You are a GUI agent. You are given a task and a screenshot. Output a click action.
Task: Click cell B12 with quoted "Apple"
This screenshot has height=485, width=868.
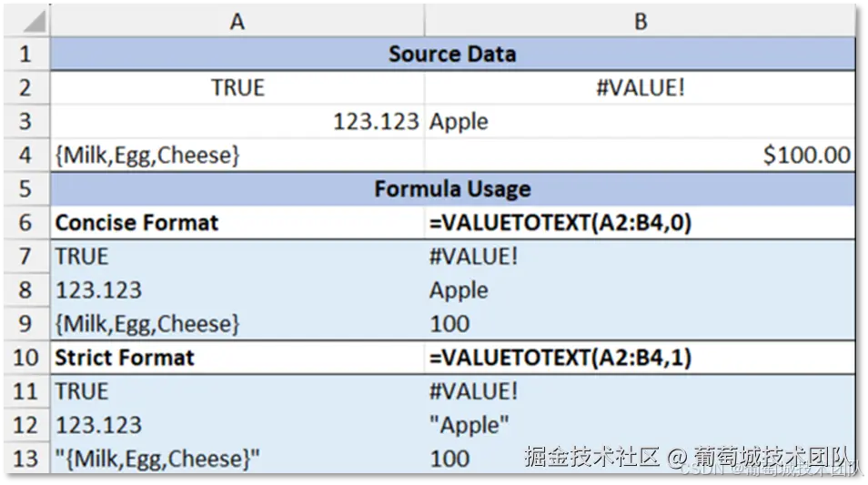tap(640, 425)
